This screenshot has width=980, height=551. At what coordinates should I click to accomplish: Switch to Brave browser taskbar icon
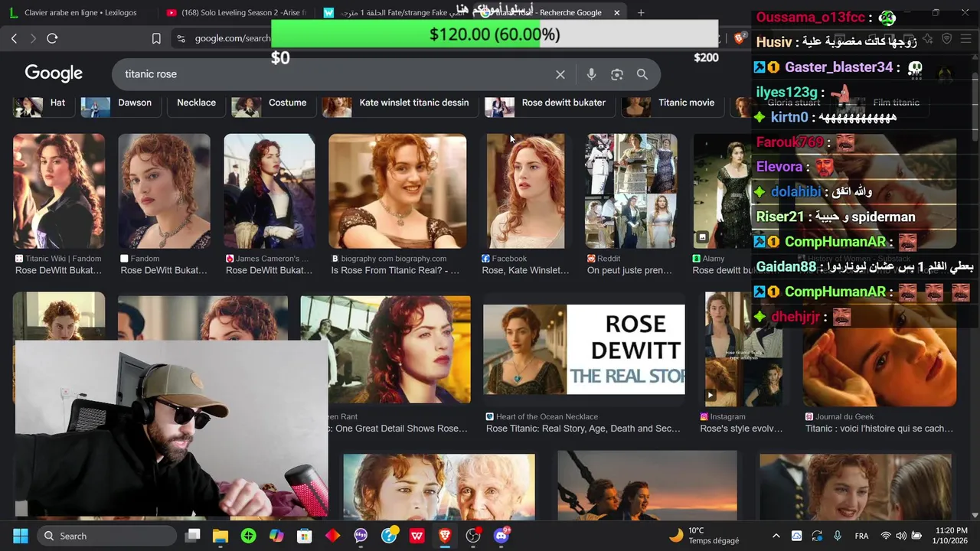445,536
